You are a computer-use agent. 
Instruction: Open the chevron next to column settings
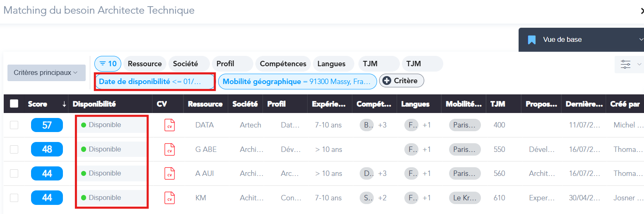[639, 64]
